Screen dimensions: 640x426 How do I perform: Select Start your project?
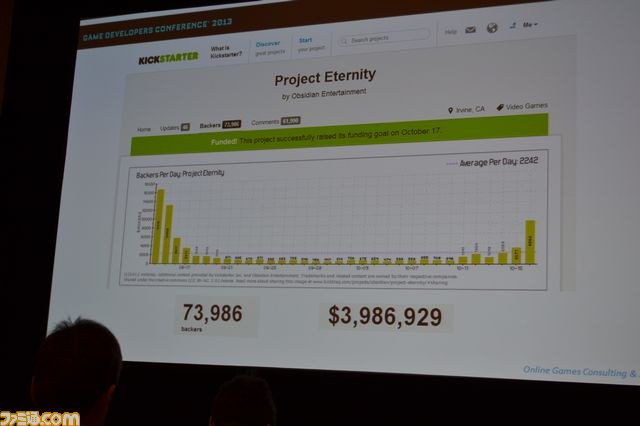311,44
